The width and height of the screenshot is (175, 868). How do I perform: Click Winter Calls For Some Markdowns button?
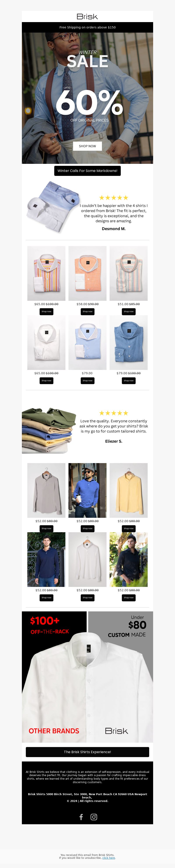coord(87,171)
